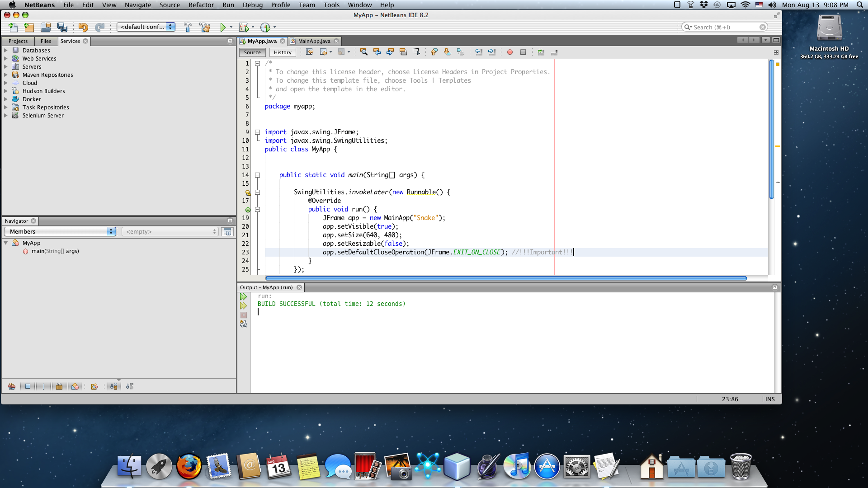Click the Last Edit icon in editor toolbar
Viewport: 868px width, 488px height.
point(310,52)
